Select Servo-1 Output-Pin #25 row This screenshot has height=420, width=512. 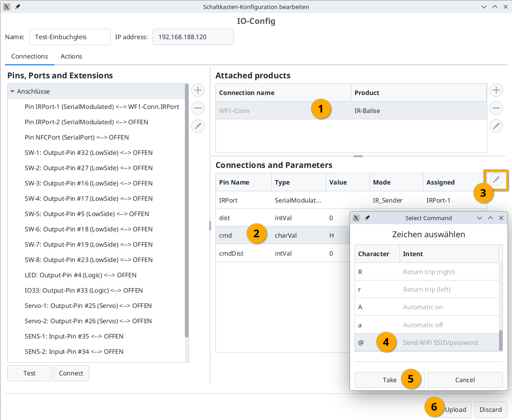(96, 306)
